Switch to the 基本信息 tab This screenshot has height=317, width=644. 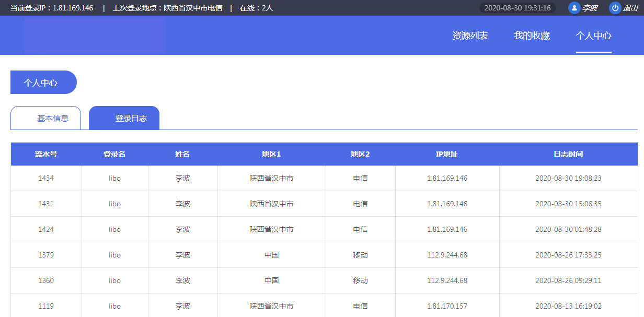point(46,118)
